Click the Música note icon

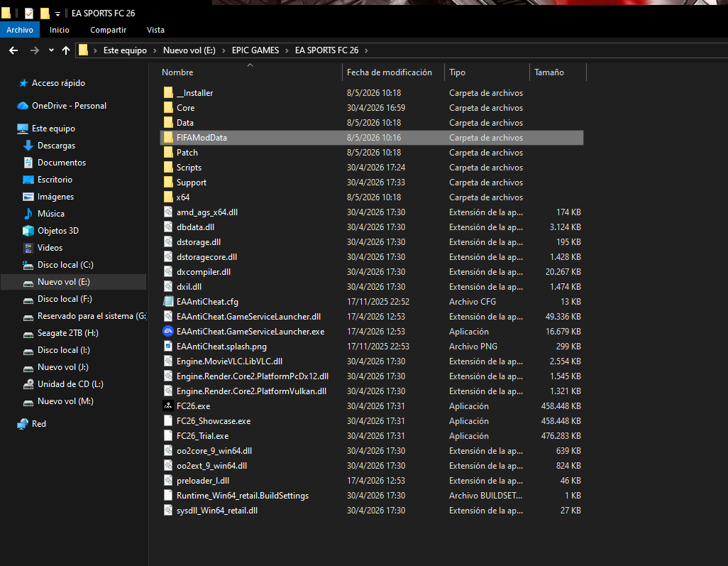coord(28,214)
